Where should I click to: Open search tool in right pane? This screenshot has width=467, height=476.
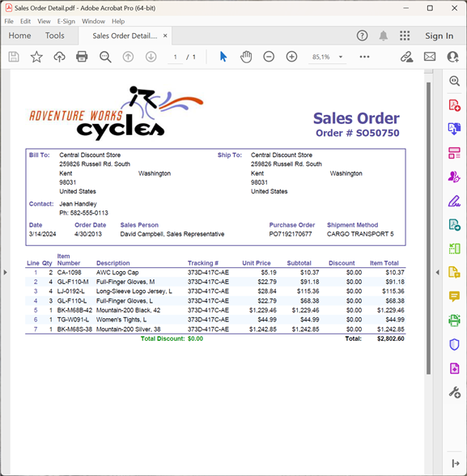tap(454, 81)
